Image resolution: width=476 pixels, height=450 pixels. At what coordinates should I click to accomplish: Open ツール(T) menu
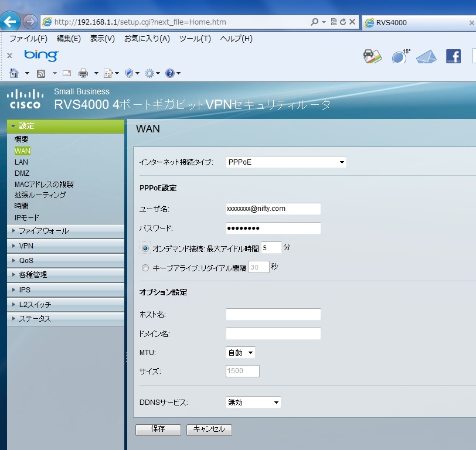pos(195,39)
